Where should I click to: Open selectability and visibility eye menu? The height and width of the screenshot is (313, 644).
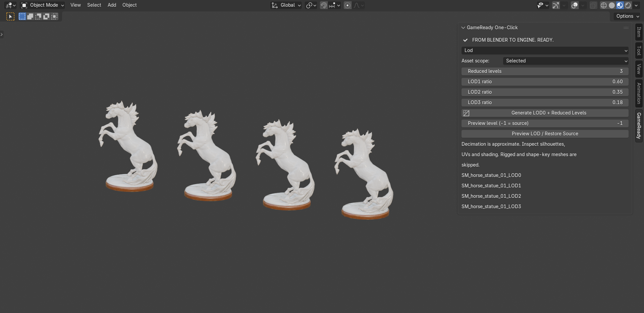click(x=542, y=5)
